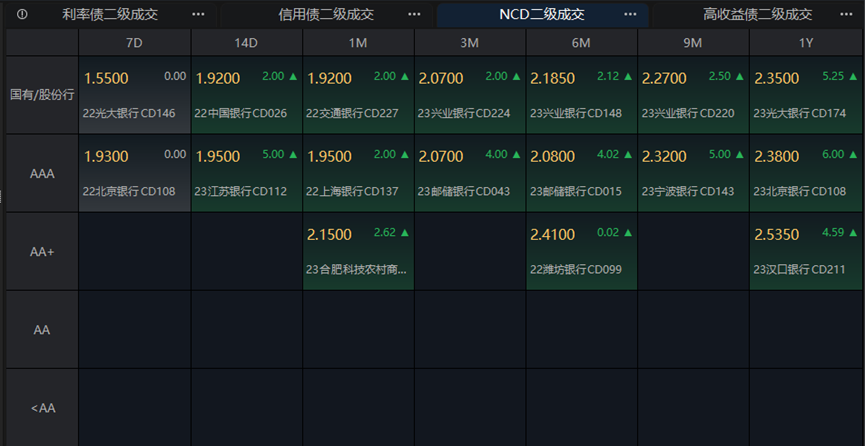Click the info icon beside 利率债二级成交
This screenshot has width=865, height=446.
click(22, 15)
